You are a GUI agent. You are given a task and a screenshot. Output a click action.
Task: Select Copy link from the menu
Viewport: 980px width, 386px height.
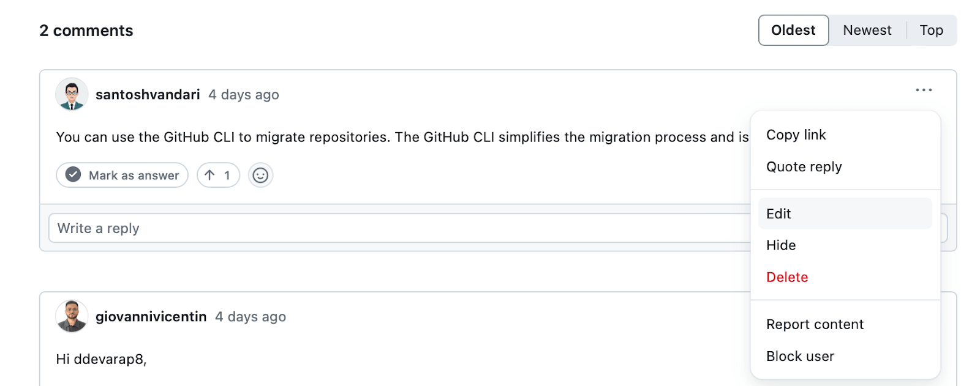click(x=796, y=135)
